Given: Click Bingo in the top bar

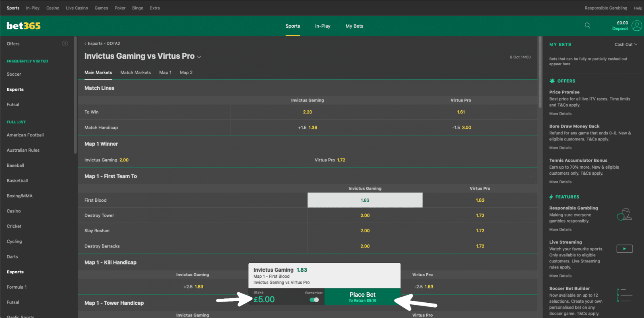Looking at the screenshot, I should coord(138,8).
